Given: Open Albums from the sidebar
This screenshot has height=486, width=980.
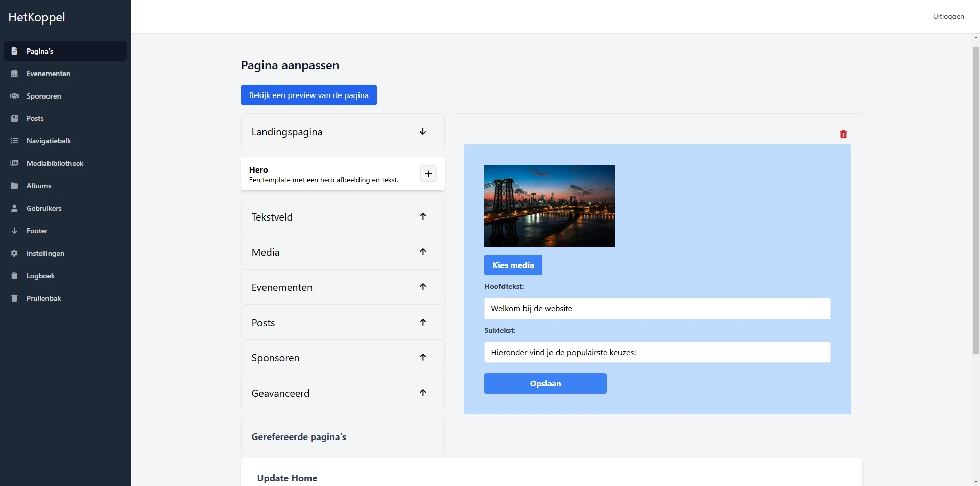Looking at the screenshot, I should tap(39, 186).
